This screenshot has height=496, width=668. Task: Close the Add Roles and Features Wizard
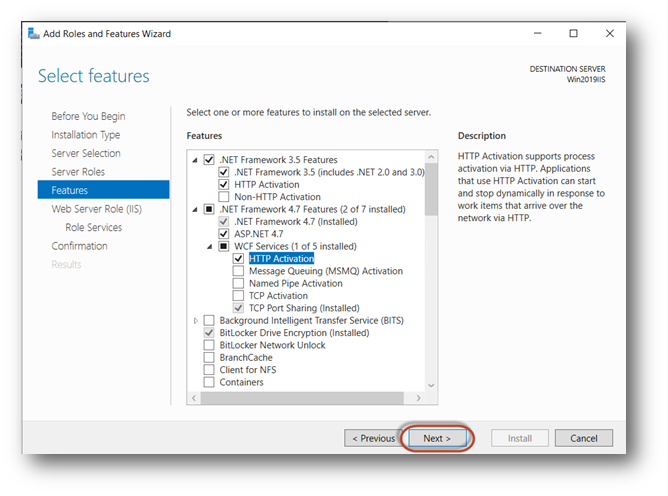point(608,33)
